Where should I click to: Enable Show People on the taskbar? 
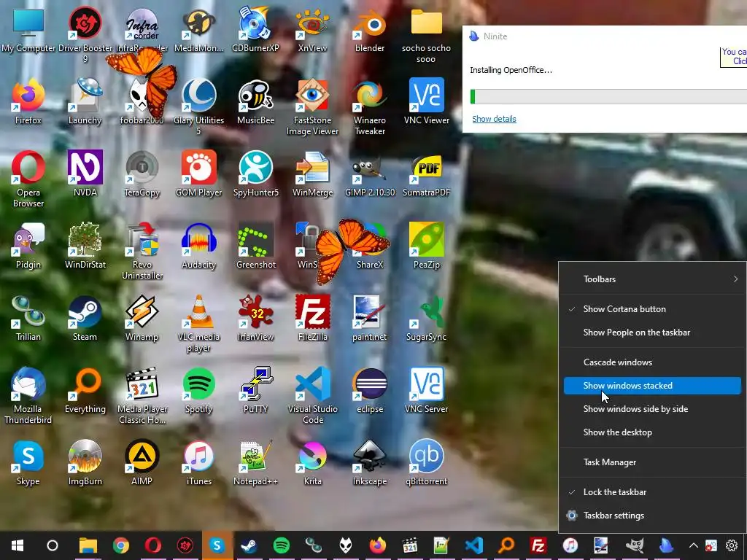tap(652, 332)
